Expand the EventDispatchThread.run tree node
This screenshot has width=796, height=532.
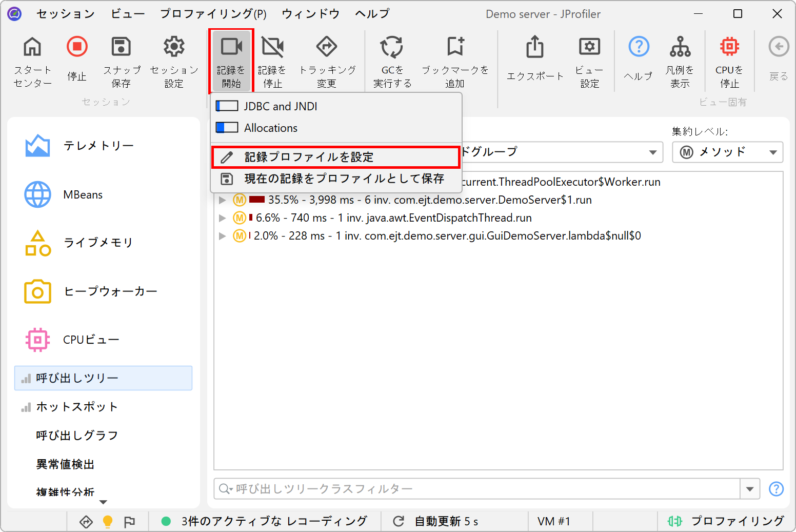[223, 218]
